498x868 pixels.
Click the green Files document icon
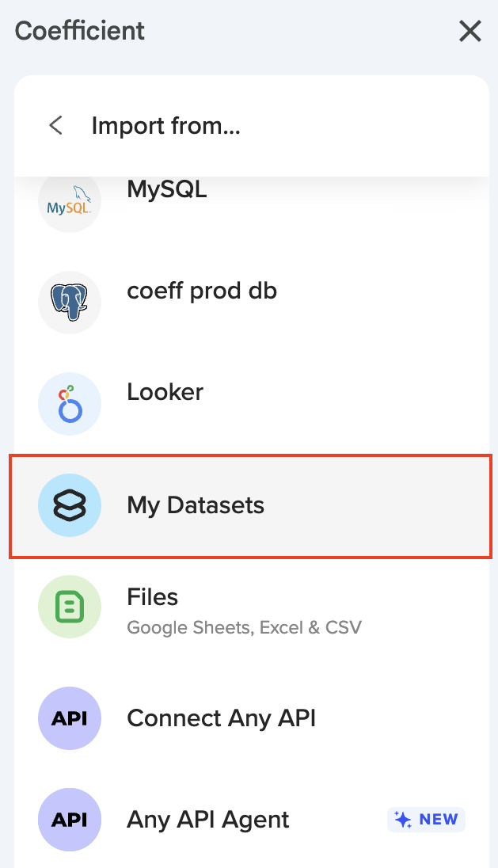70,607
